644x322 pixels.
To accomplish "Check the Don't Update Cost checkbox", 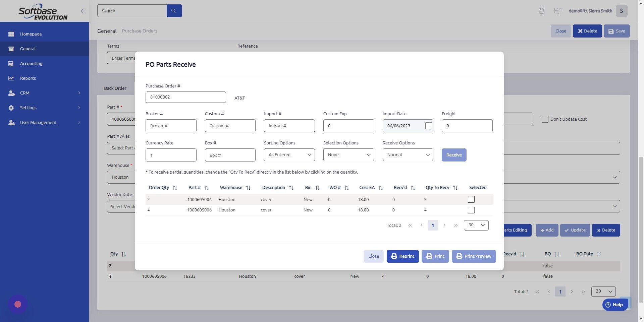I will click(x=545, y=119).
